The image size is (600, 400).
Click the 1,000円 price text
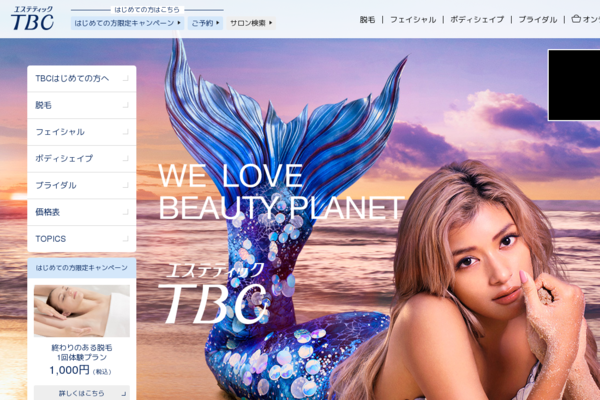pos(69,370)
